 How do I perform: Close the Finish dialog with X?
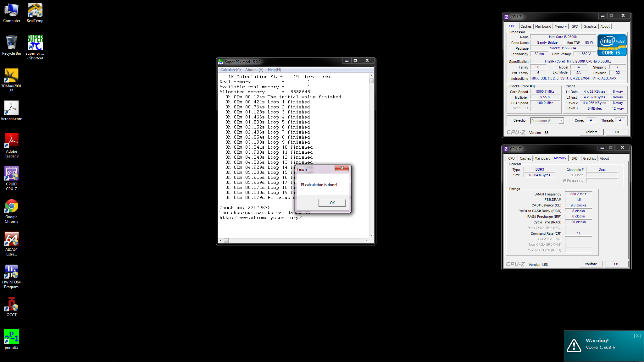342,168
